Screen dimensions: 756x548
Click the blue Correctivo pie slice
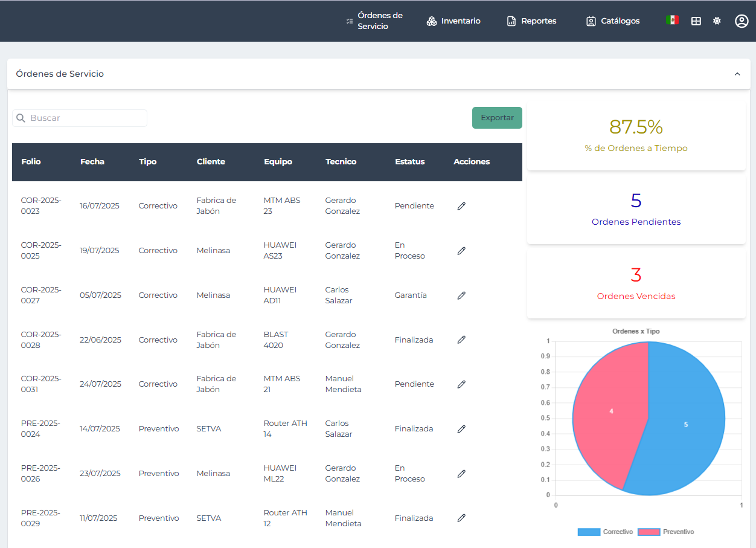[x=685, y=423]
